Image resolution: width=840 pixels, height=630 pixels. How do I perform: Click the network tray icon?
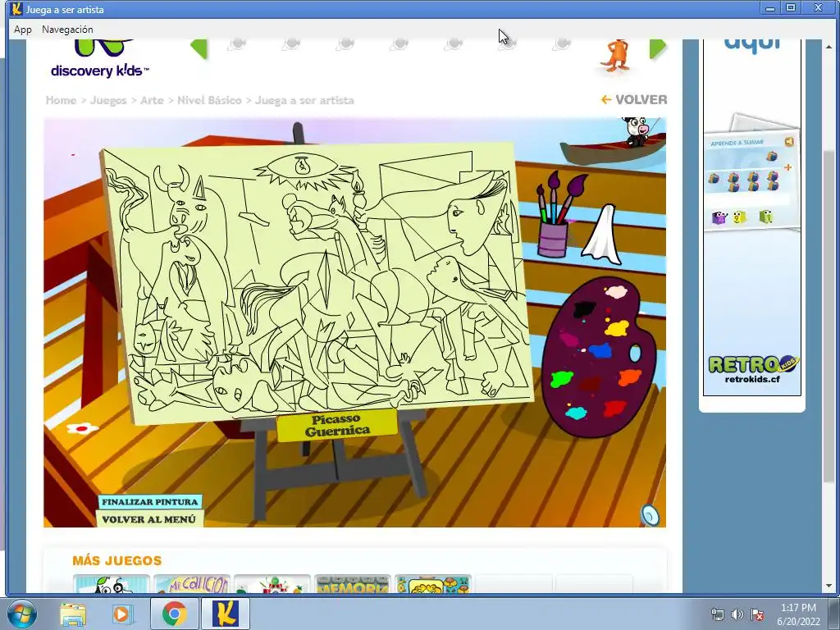click(x=717, y=614)
